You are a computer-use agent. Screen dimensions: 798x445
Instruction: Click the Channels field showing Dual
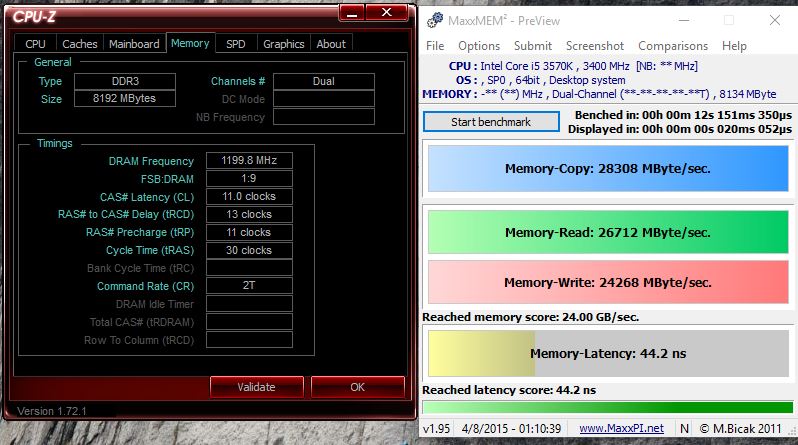point(324,81)
